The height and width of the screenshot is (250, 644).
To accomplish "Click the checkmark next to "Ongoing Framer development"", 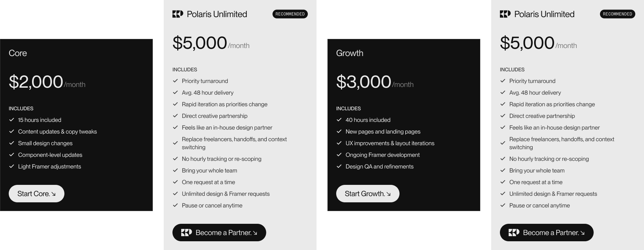I will 339,155.
